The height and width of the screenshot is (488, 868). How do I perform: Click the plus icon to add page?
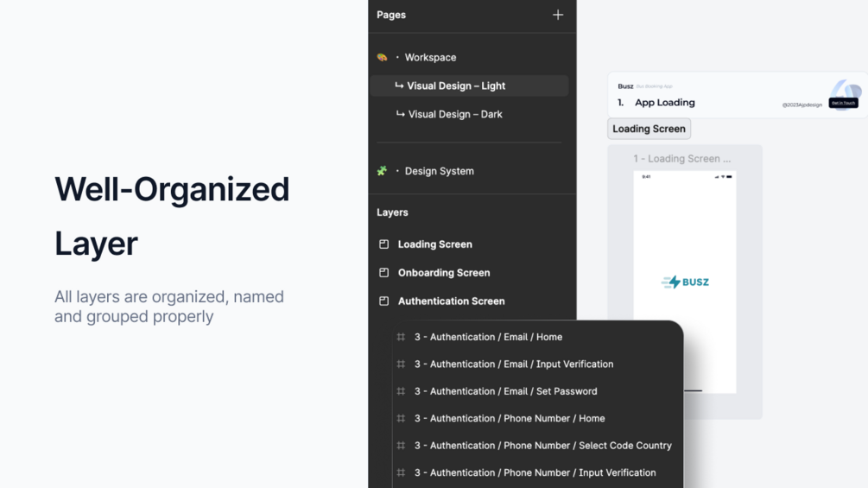point(558,15)
